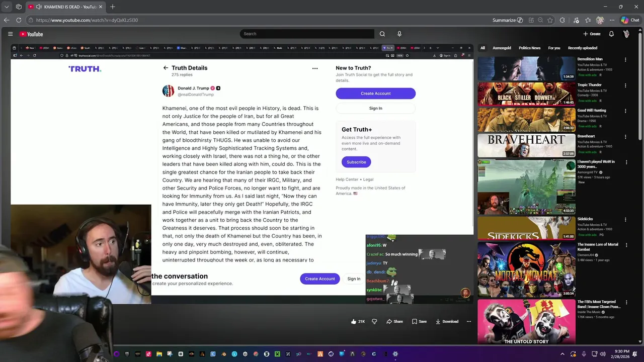View site information lock icon
The image size is (644, 362).
tap(31, 20)
